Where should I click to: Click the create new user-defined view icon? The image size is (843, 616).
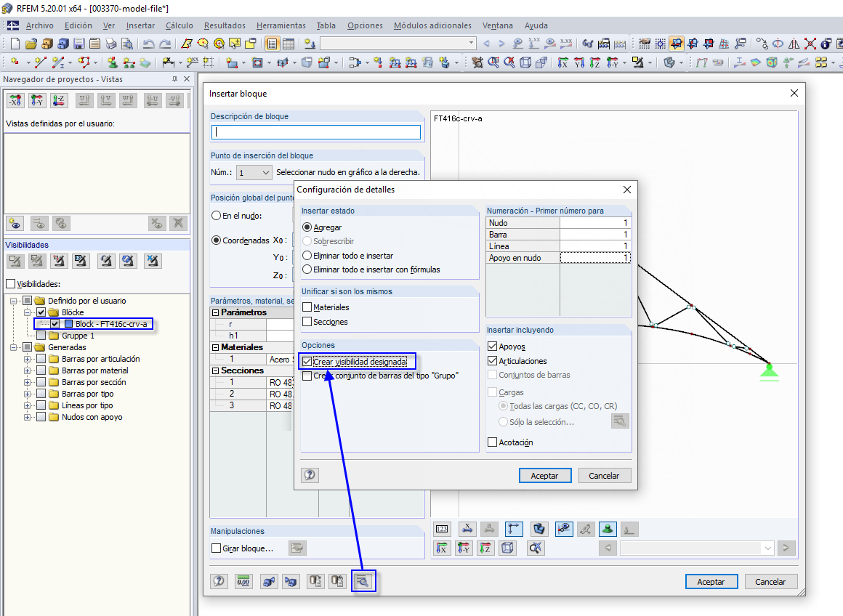click(x=13, y=223)
